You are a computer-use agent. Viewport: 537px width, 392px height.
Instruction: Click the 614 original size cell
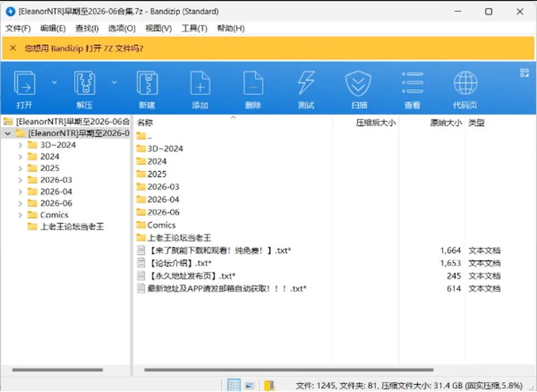[454, 289]
